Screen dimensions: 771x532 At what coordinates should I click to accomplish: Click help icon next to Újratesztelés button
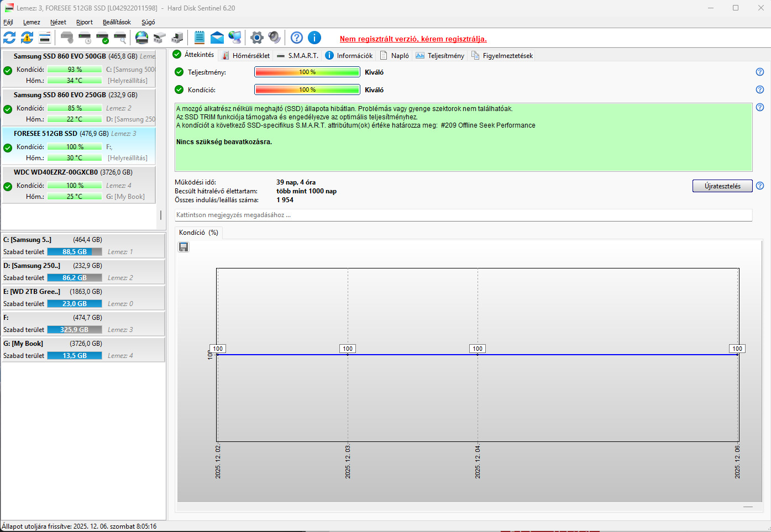click(760, 186)
